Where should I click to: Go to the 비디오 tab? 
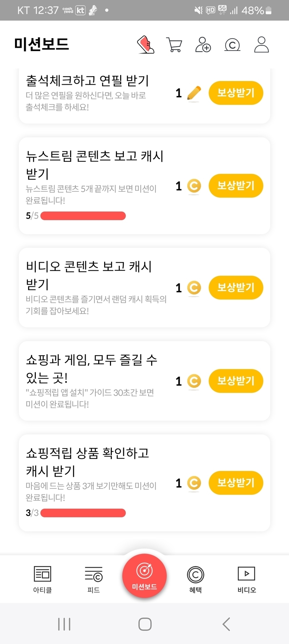click(x=247, y=579)
